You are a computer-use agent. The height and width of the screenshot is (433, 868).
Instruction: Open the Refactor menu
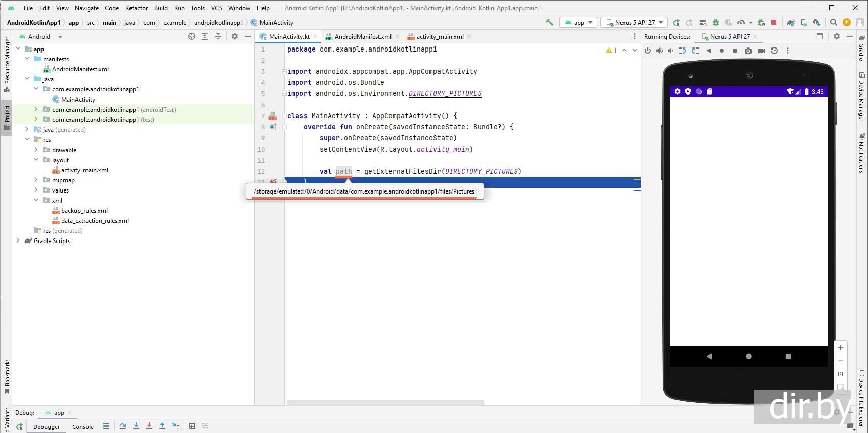(137, 8)
